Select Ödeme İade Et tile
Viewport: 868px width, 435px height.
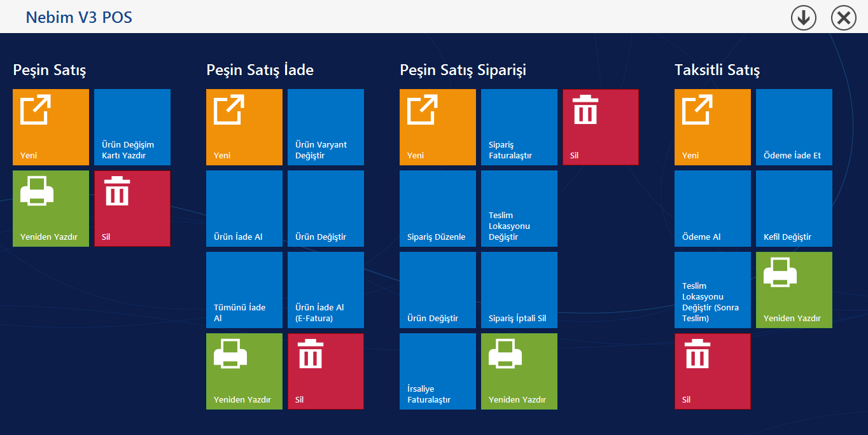point(794,127)
